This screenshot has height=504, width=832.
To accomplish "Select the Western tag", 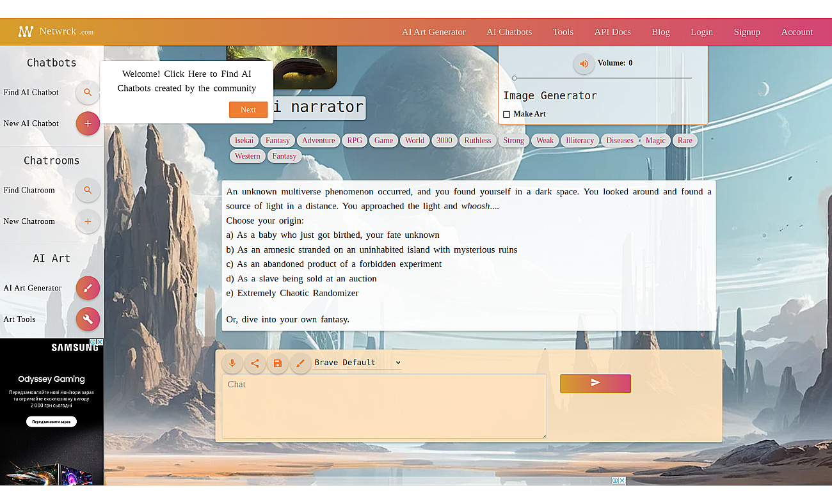I will coord(248,156).
